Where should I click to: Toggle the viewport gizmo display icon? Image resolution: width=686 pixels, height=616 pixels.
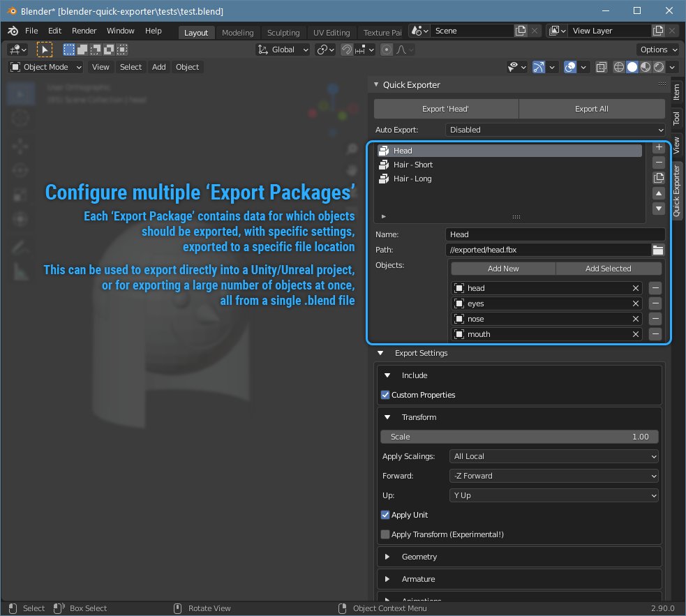[x=539, y=68]
